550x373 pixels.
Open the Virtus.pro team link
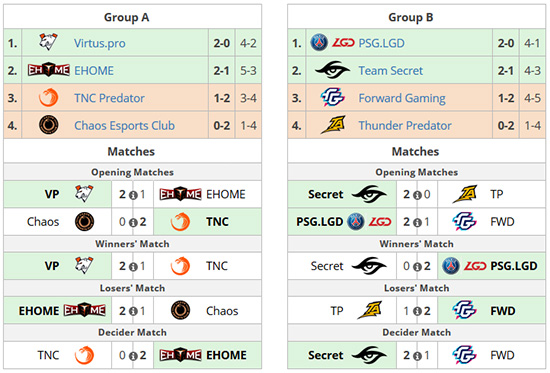[100, 43]
